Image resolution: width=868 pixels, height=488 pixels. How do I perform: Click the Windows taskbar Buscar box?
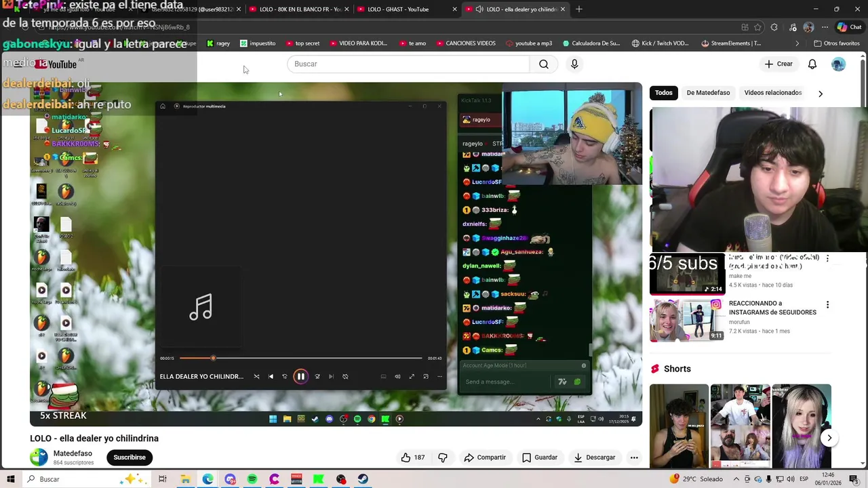point(87,479)
